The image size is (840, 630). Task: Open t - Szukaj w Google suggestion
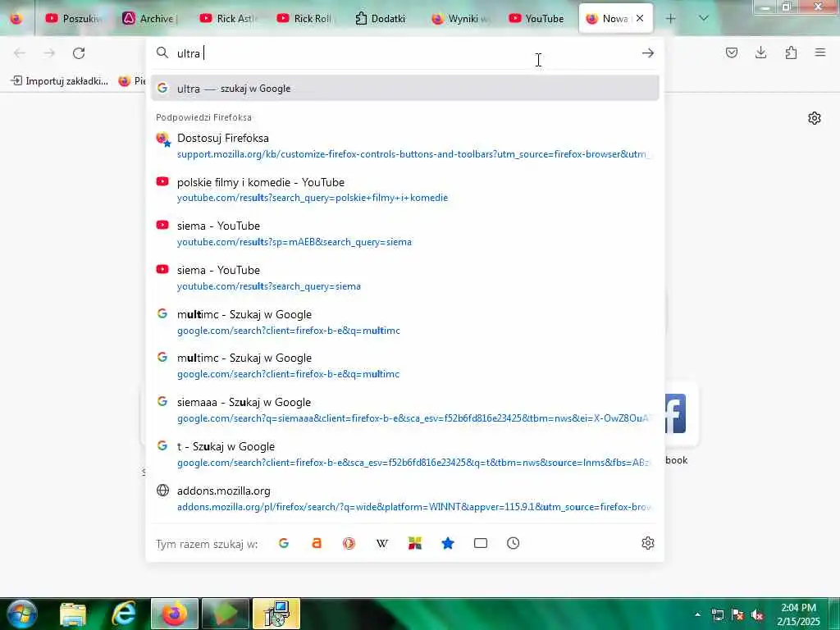pos(404,454)
